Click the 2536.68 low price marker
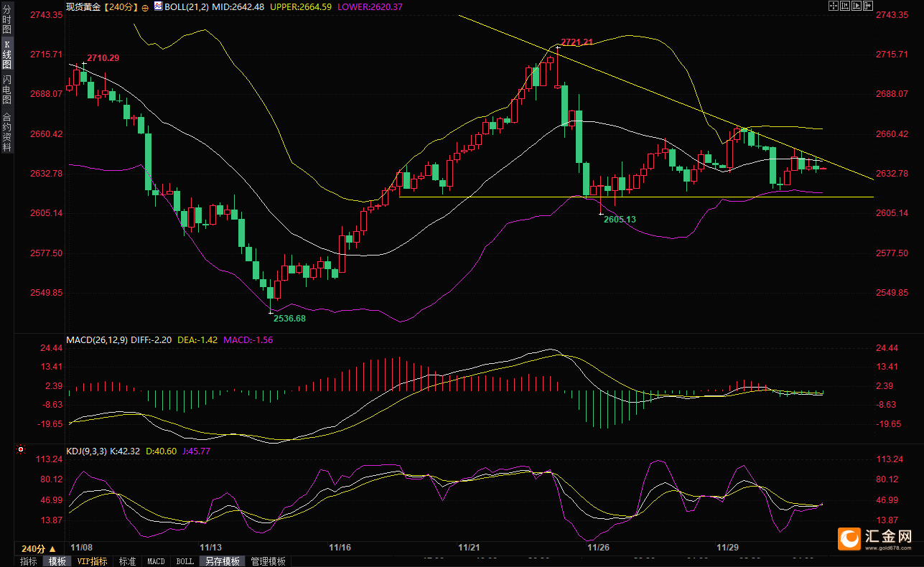The image size is (924, 567). 289,318
